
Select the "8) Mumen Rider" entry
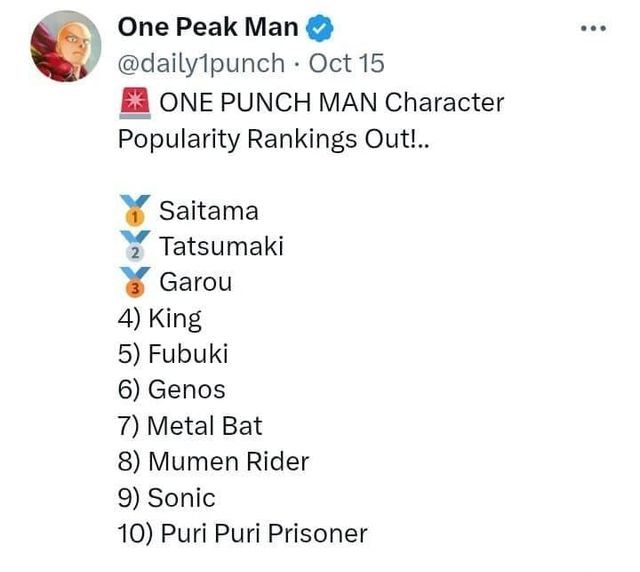(x=214, y=461)
